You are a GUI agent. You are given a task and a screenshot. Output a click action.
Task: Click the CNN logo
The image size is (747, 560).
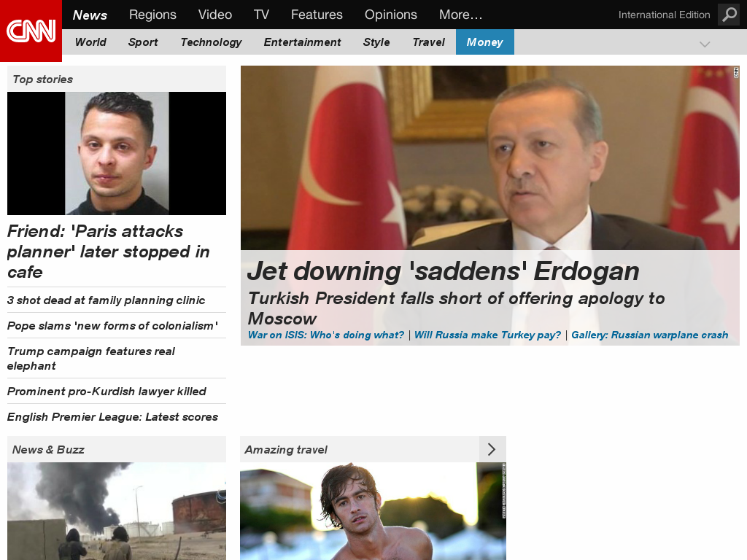coord(31,31)
